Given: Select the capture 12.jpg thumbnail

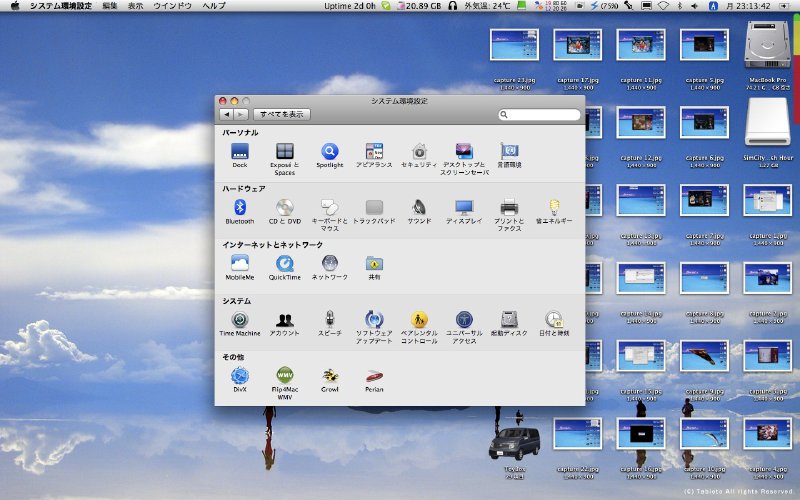Looking at the screenshot, I should (x=641, y=122).
